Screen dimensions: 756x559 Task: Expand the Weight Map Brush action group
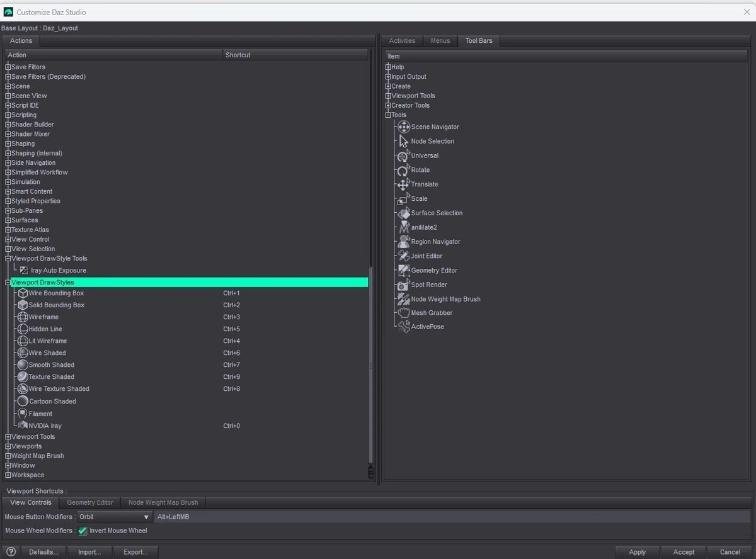click(x=8, y=456)
